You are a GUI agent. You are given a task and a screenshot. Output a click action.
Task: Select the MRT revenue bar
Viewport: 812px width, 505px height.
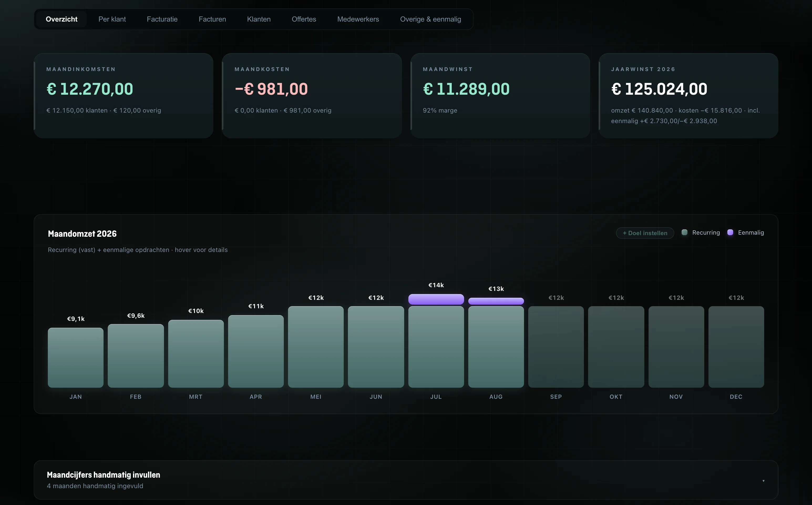(196, 354)
